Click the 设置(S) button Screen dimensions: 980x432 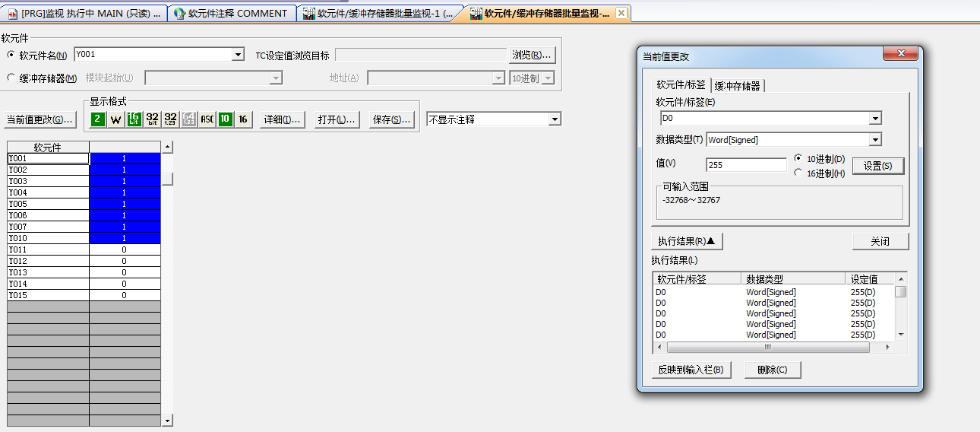(877, 166)
